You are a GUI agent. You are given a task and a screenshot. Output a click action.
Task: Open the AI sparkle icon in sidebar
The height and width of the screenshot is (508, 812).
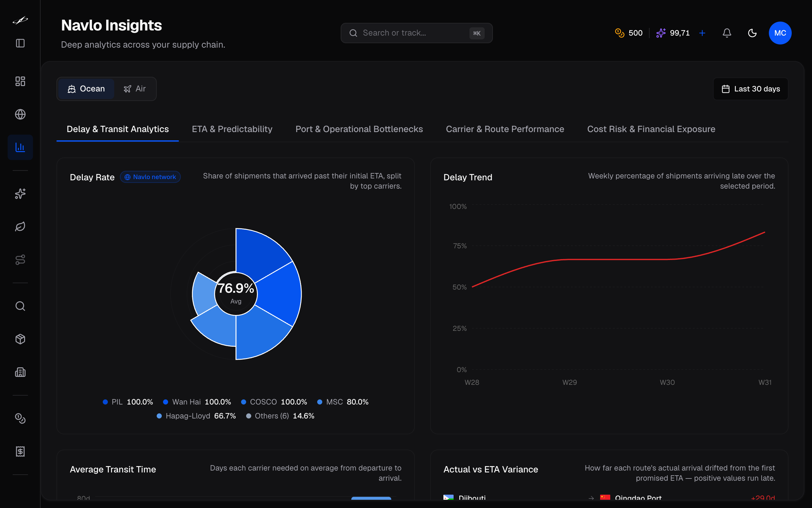[x=20, y=194]
